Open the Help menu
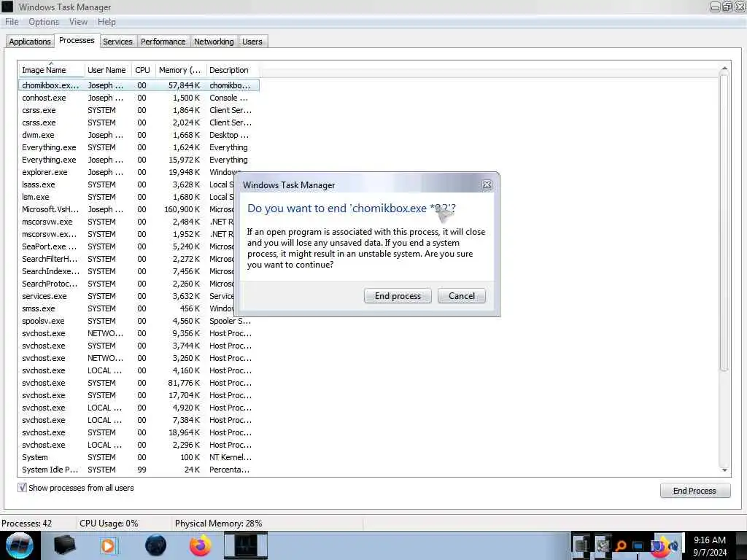747x560 pixels. [107, 22]
